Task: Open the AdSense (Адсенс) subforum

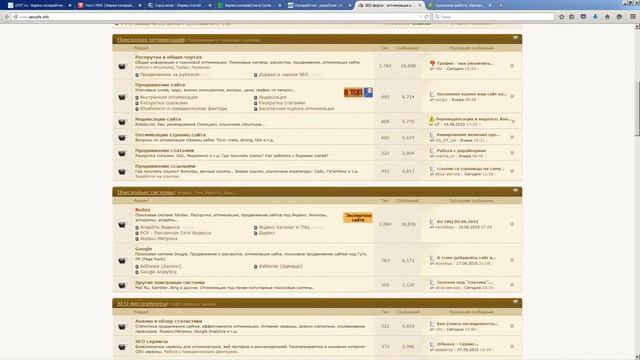Action: pos(160,267)
